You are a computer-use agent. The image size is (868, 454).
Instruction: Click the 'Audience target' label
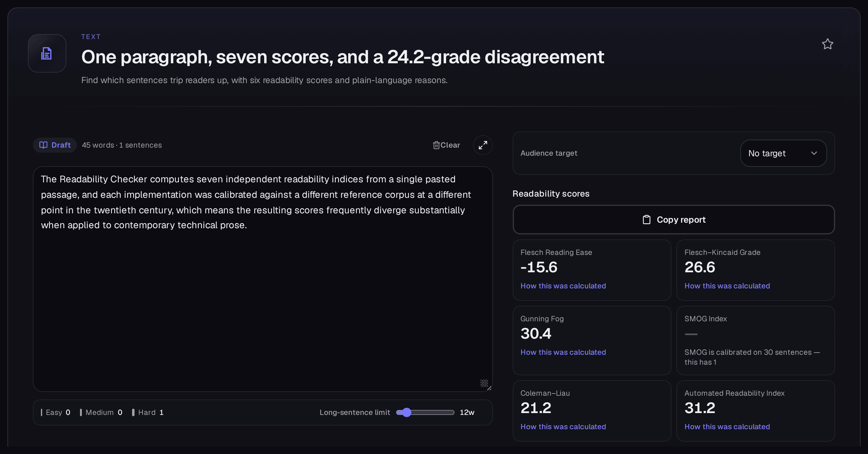549,154
